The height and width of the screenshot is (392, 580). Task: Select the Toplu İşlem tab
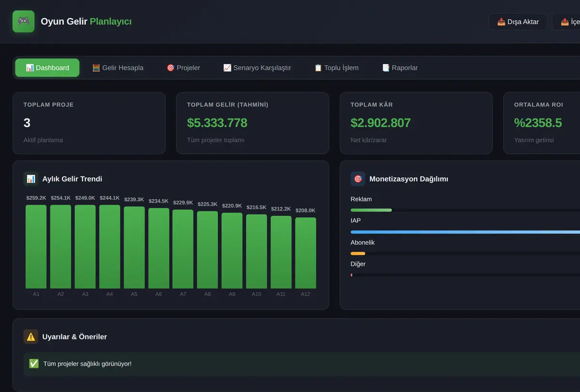click(336, 68)
